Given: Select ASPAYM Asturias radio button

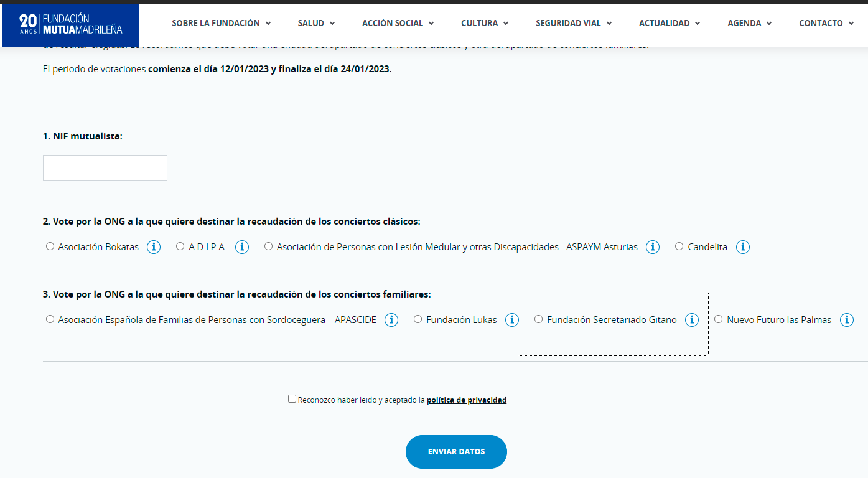Looking at the screenshot, I should pyautogui.click(x=269, y=246).
